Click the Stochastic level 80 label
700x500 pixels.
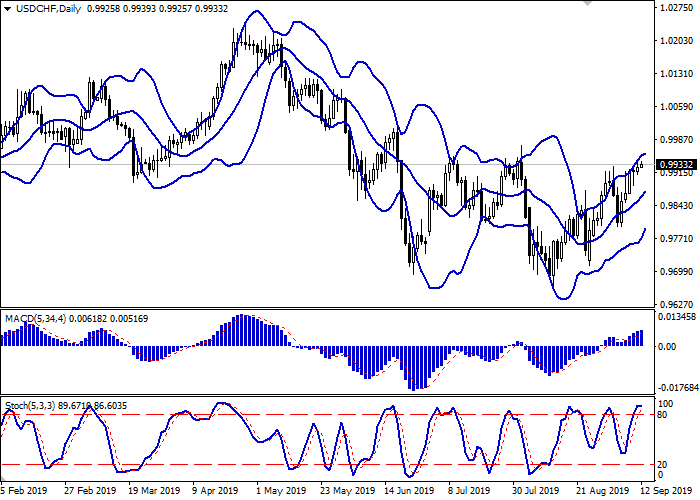pos(663,415)
